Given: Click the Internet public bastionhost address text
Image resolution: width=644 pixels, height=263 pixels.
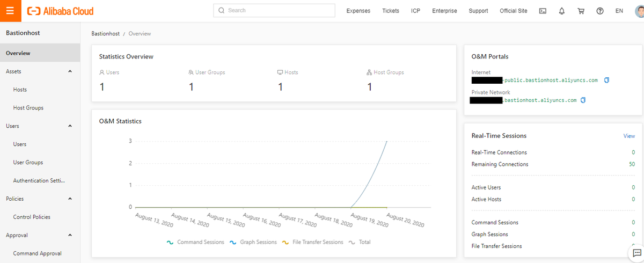Looking at the screenshot, I should (551, 81).
